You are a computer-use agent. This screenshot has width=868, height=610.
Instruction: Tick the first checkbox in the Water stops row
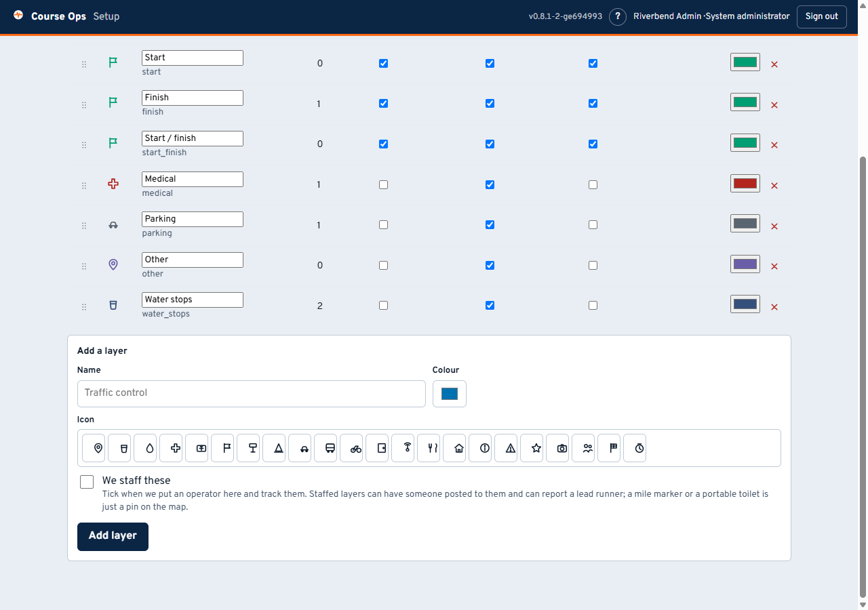pyautogui.click(x=384, y=306)
